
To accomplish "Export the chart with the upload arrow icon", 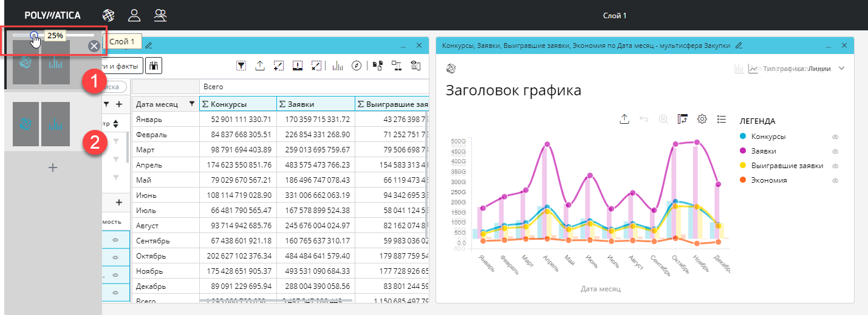I will click(x=624, y=120).
